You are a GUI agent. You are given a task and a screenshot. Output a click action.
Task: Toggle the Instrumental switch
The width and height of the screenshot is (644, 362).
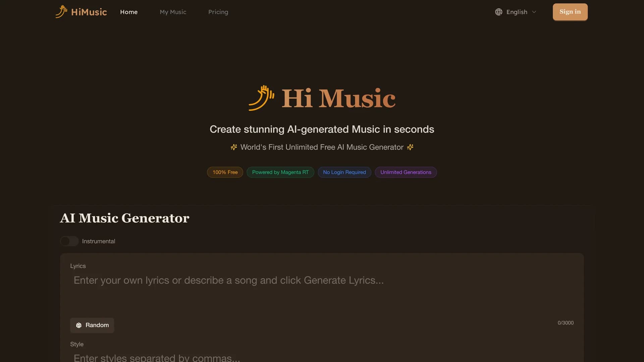click(69, 241)
